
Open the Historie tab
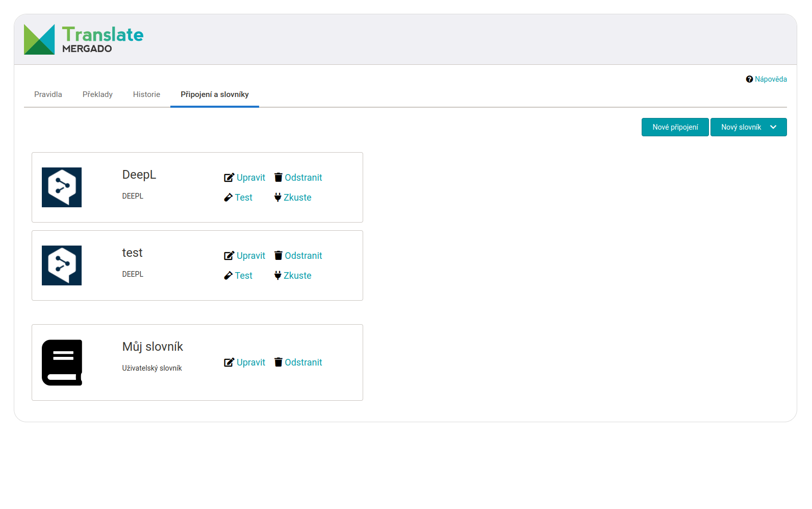pos(146,94)
